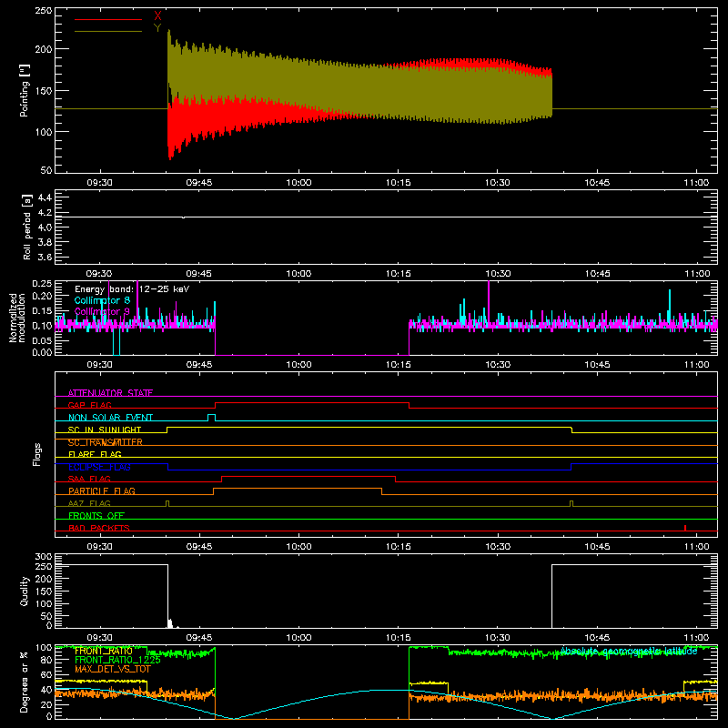Click the red X legend line

[108, 19]
